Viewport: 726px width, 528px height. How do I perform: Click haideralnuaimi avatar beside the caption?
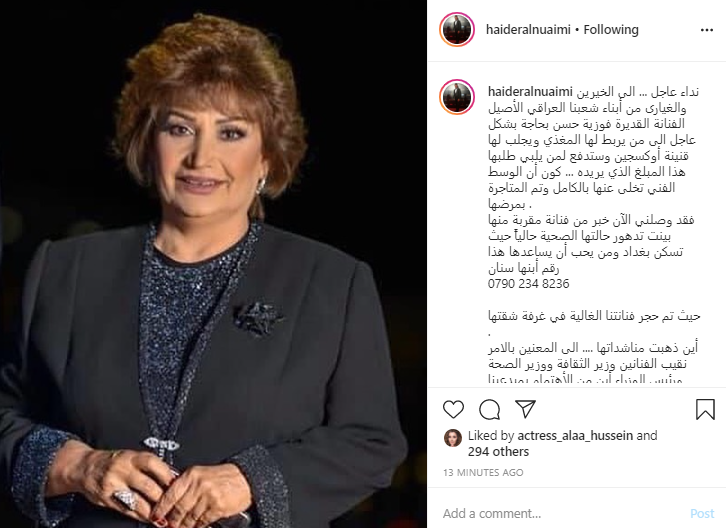(457, 97)
